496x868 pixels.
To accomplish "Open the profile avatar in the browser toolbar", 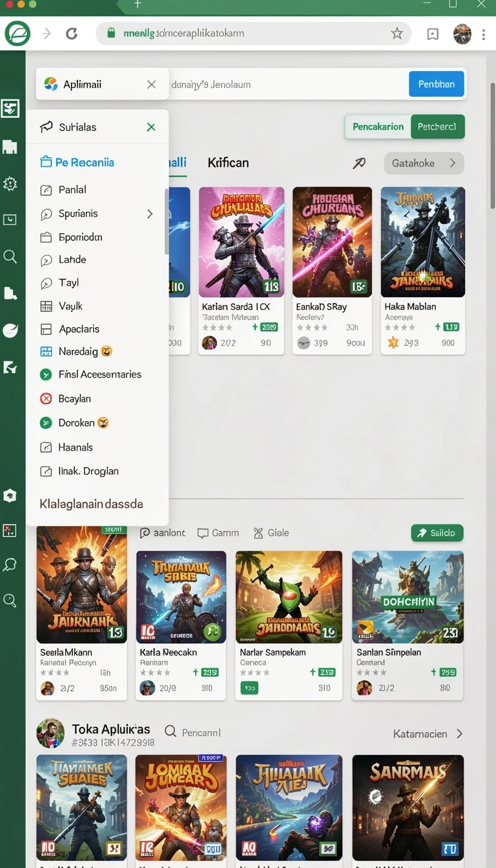I will pyautogui.click(x=462, y=34).
